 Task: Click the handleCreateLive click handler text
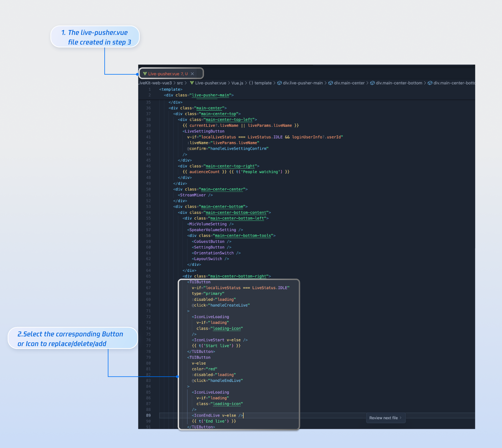(x=229, y=305)
